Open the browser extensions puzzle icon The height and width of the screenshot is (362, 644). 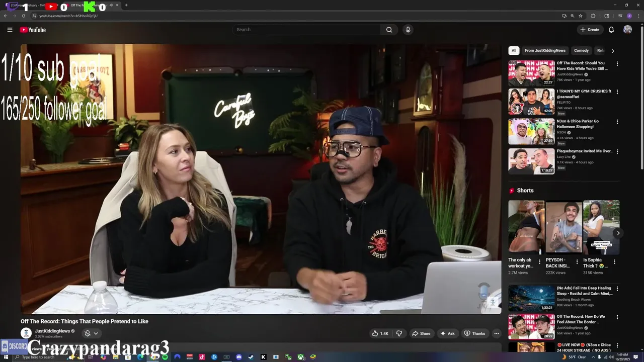pos(593,16)
